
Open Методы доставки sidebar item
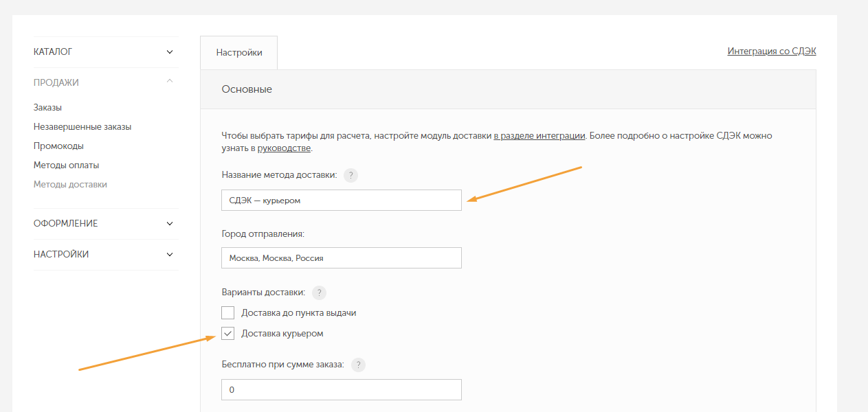pyautogui.click(x=70, y=185)
